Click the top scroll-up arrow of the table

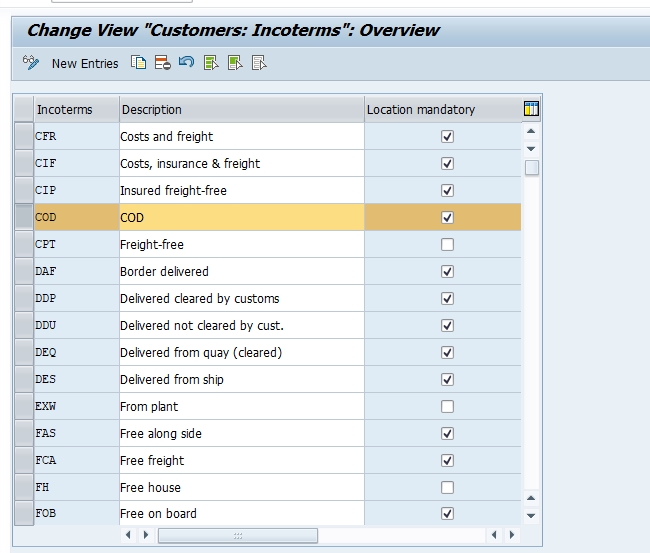pos(531,131)
